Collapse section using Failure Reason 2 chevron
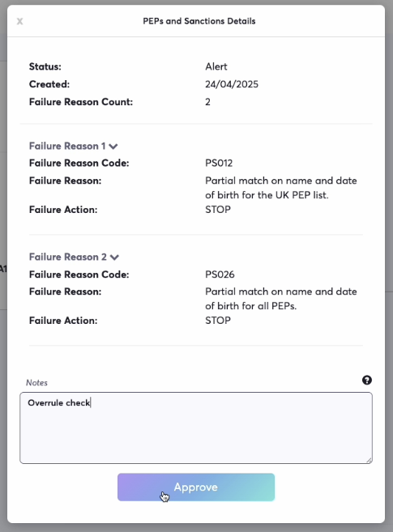The image size is (393, 532). click(x=115, y=257)
